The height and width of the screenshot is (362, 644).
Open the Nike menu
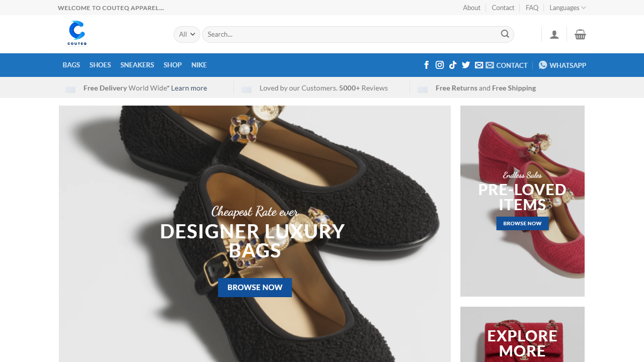[x=199, y=65]
